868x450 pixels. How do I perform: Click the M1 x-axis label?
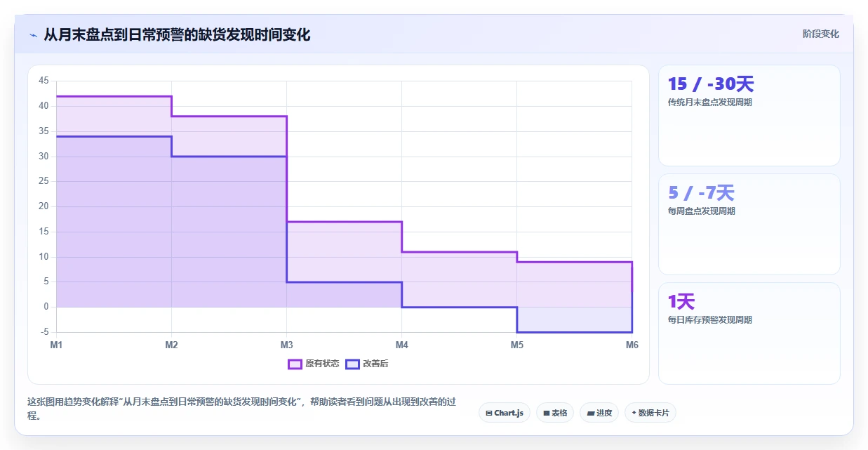pyautogui.click(x=56, y=345)
